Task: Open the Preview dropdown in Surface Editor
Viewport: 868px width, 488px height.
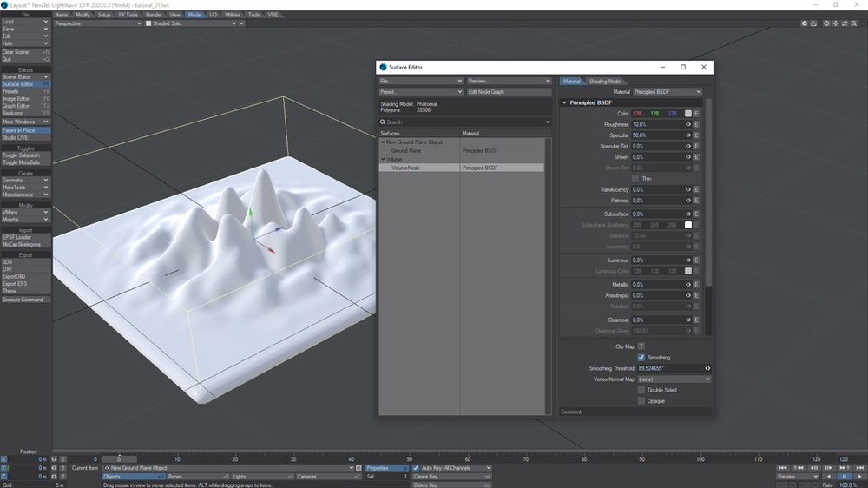Action: 509,81
